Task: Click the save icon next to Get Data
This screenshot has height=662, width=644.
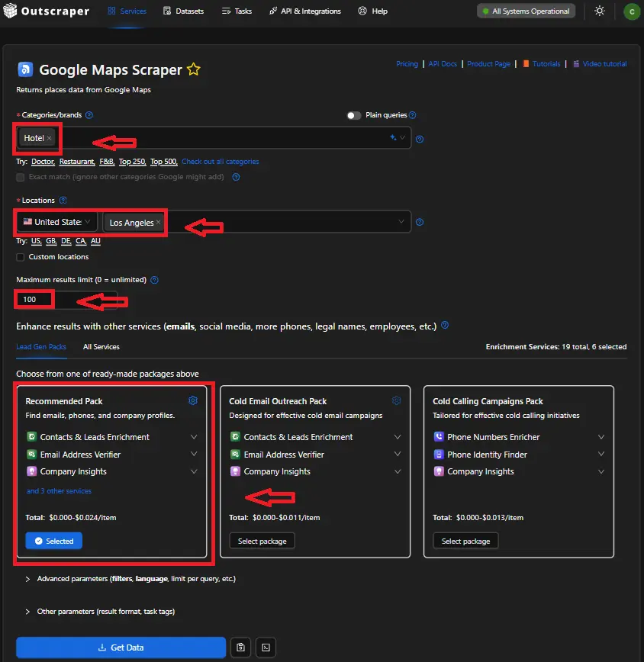Action: click(x=241, y=648)
